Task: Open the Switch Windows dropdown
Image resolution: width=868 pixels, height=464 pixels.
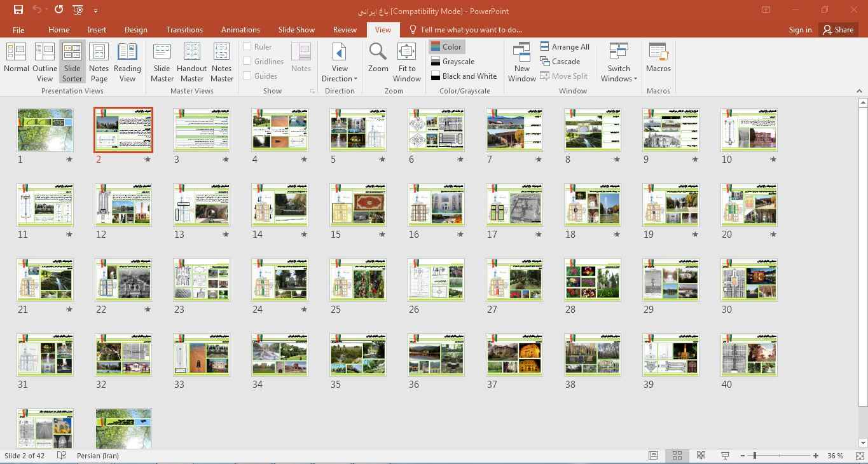Action: point(619,62)
